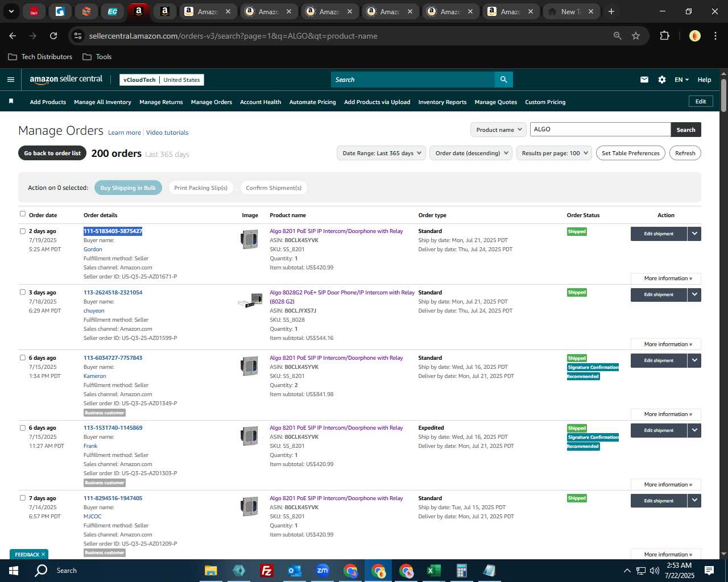Viewport: 728px width, 582px height.
Task: Click in the ALGO order search field
Action: coord(600,129)
